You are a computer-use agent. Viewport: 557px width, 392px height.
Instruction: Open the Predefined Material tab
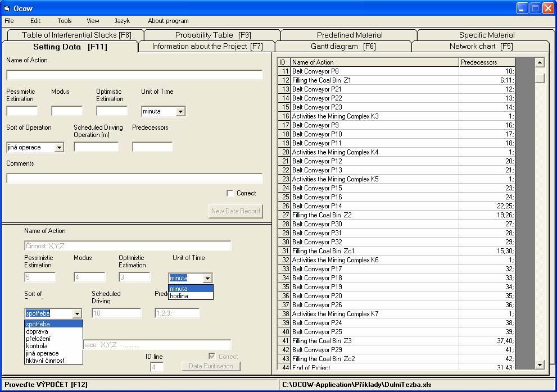[x=350, y=35]
